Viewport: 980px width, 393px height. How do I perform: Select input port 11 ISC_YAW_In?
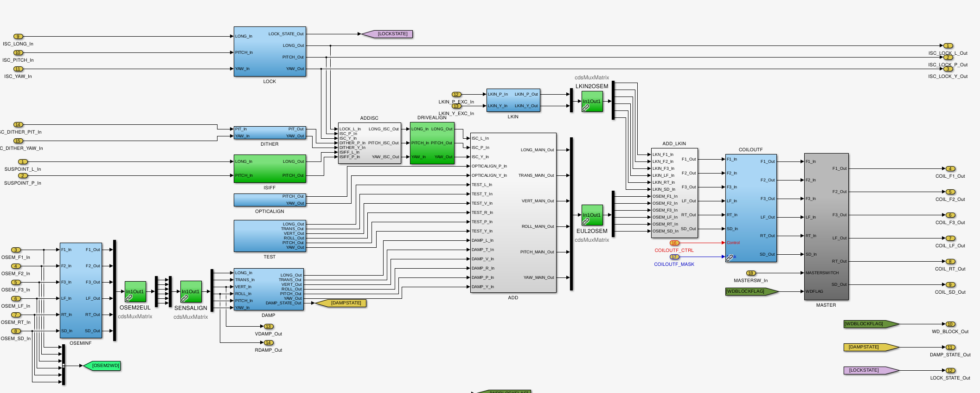click(x=18, y=69)
